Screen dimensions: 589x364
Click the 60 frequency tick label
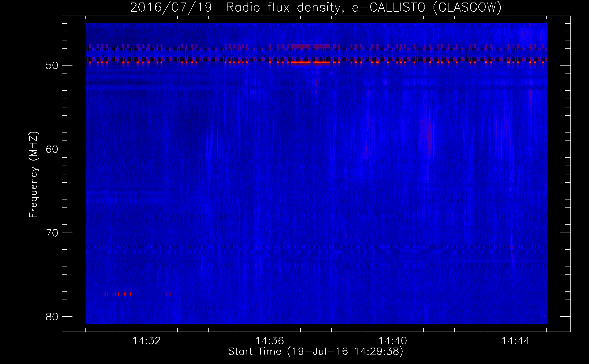click(x=52, y=149)
